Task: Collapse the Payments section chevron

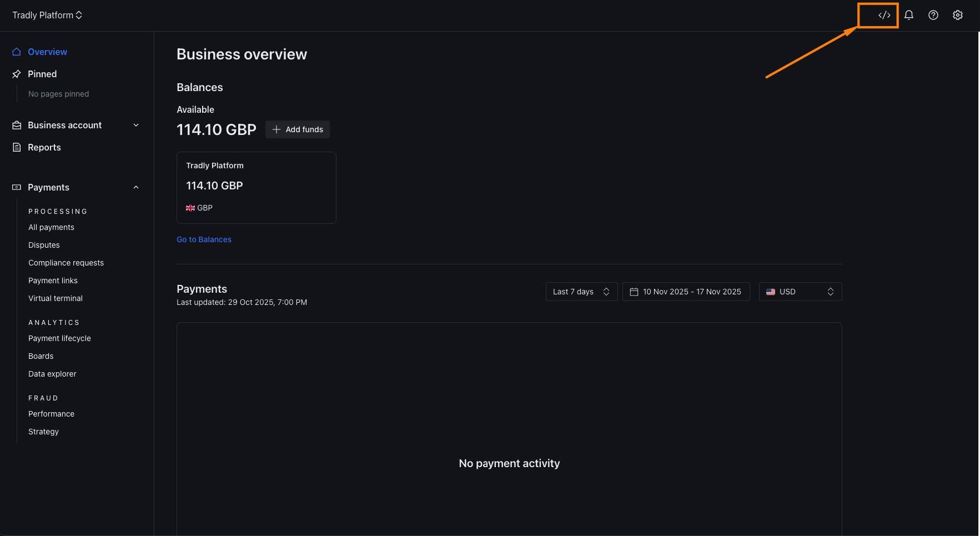Action: [136, 187]
